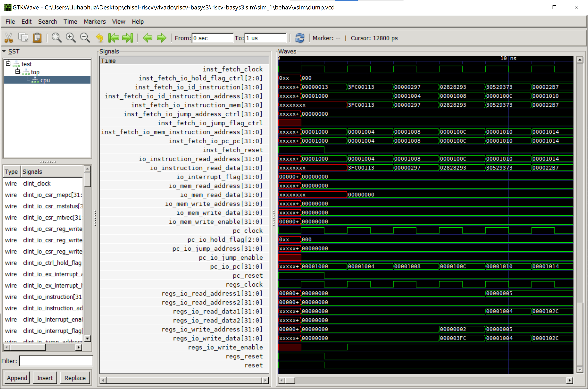Click the Reload waveform icon
The width and height of the screenshot is (588, 389).
coord(300,38)
